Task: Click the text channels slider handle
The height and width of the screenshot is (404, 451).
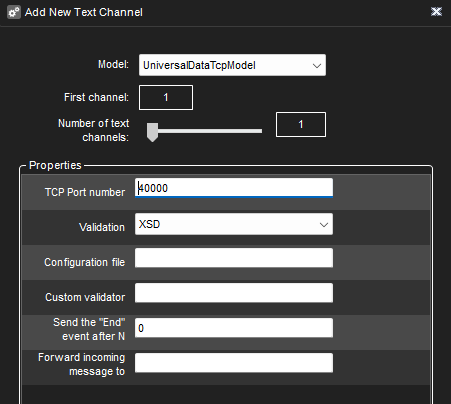Action: click(x=152, y=132)
